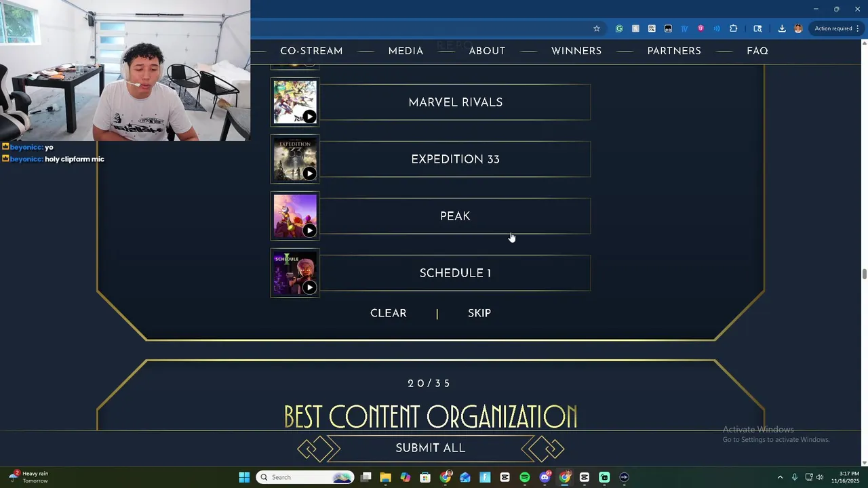This screenshot has width=868, height=488.
Task: Open Spotify from the taskbar
Action: [x=525, y=477]
